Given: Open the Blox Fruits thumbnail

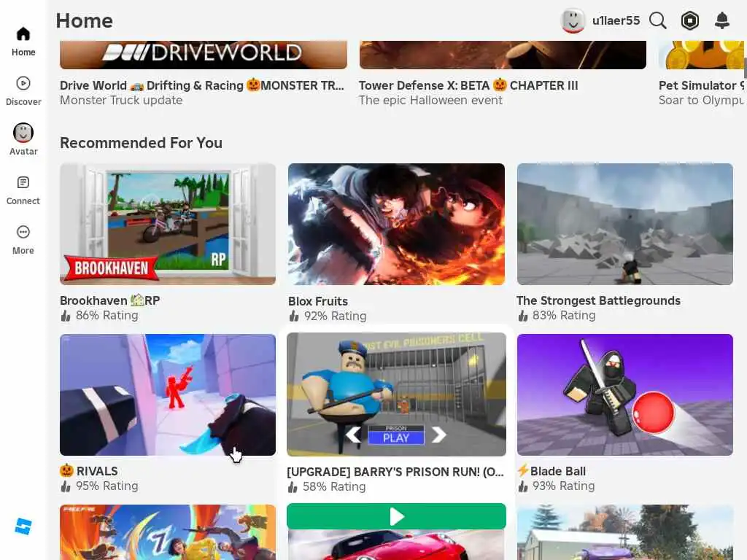Looking at the screenshot, I should tap(396, 225).
